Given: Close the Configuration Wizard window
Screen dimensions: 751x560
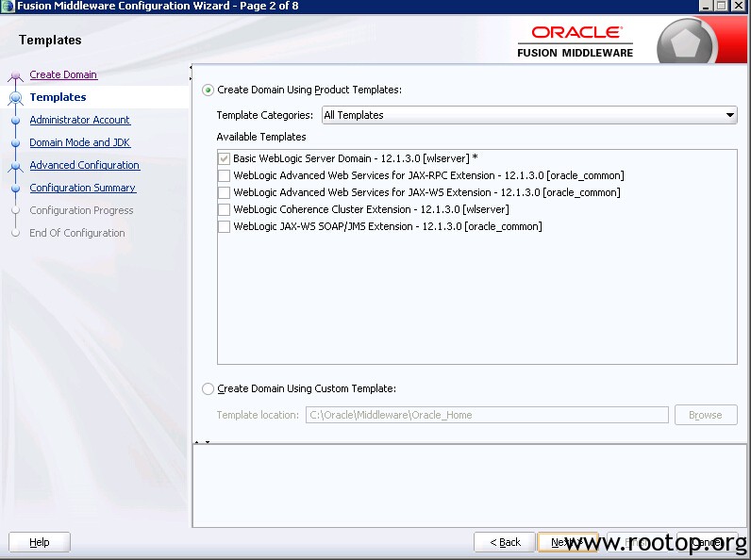Looking at the screenshot, I should 739,6.
